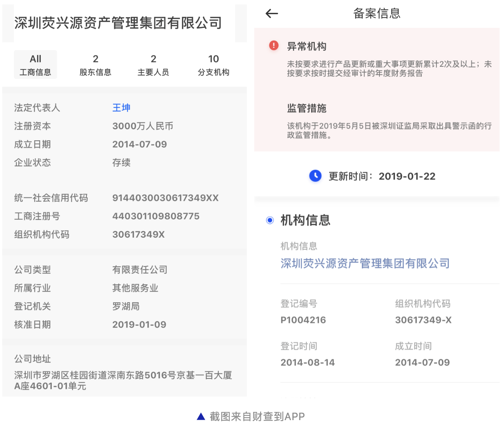Click the 异常机构 description paragraph
This screenshot has height=426, width=504.
coord(389,69)
